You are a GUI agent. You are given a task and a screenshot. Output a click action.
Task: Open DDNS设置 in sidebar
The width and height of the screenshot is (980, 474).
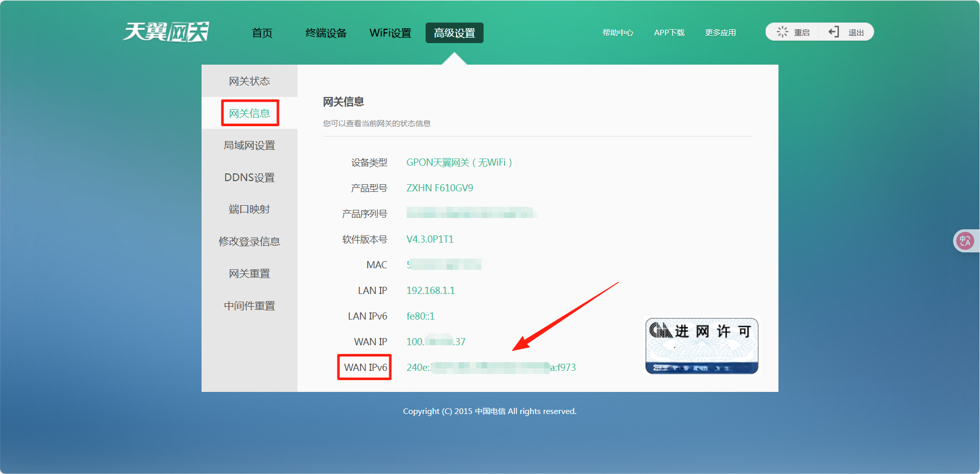tap(249, 177)
